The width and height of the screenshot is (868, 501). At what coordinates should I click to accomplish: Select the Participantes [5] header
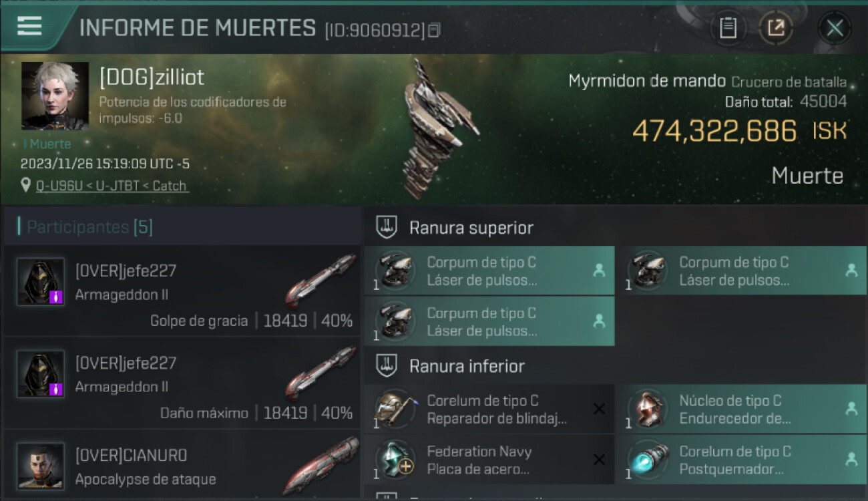click(x=90, y=227)
